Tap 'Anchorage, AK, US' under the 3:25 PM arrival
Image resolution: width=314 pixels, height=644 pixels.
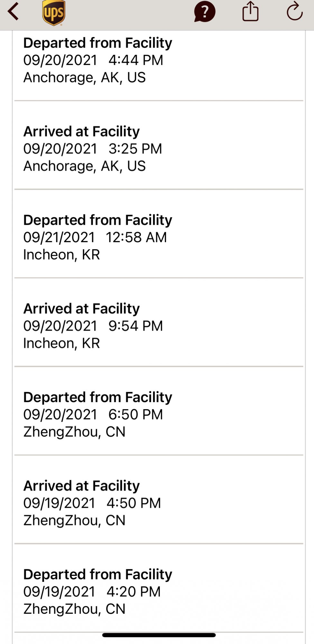tap(85, 166)
